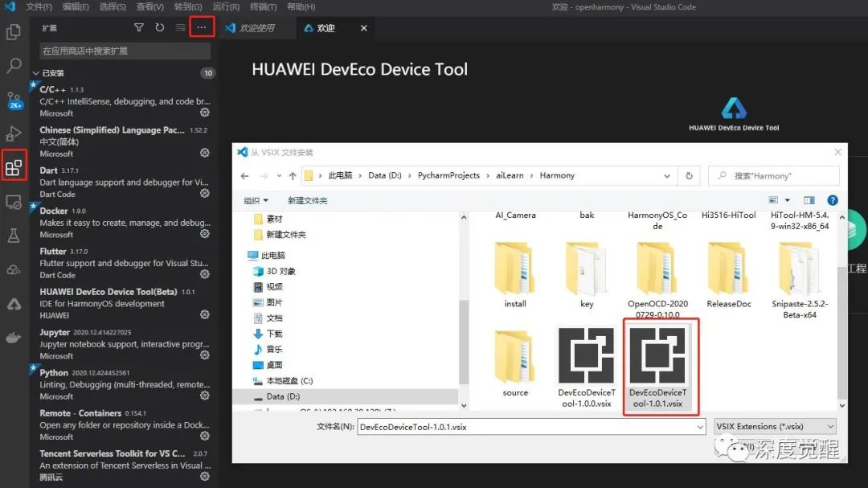Focus the Harmony search field in dialog

coord(774,175)
